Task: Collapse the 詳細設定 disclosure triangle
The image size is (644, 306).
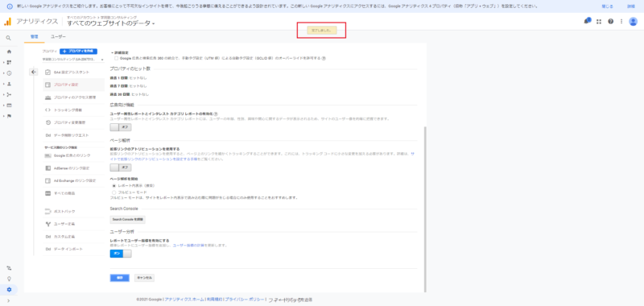Action: 112,53
